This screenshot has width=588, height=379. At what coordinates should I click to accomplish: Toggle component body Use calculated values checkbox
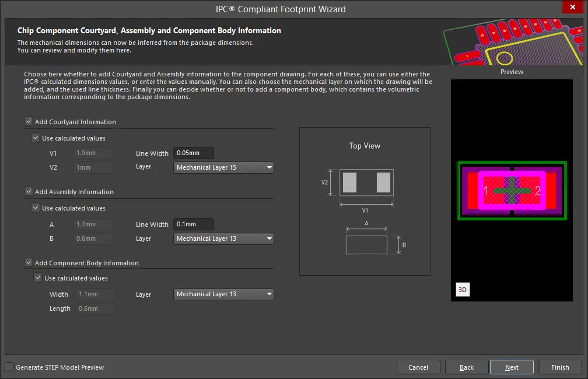click(38, 278)
